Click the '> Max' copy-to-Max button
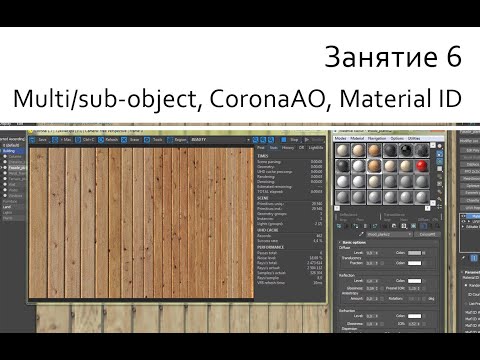 (62, 140)
